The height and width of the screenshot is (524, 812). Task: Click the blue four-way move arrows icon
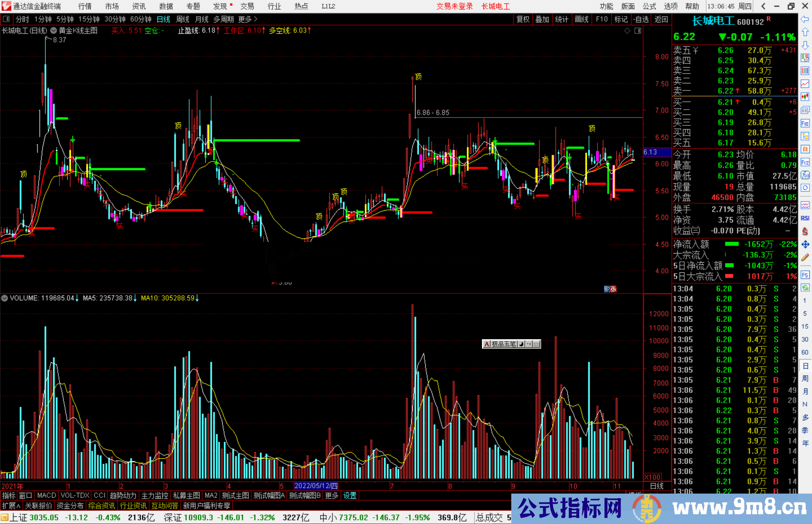(805, 245)
